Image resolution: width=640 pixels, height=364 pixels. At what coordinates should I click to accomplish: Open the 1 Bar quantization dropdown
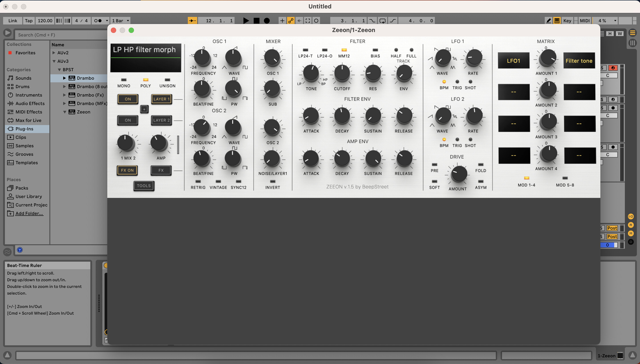[120, 20]
